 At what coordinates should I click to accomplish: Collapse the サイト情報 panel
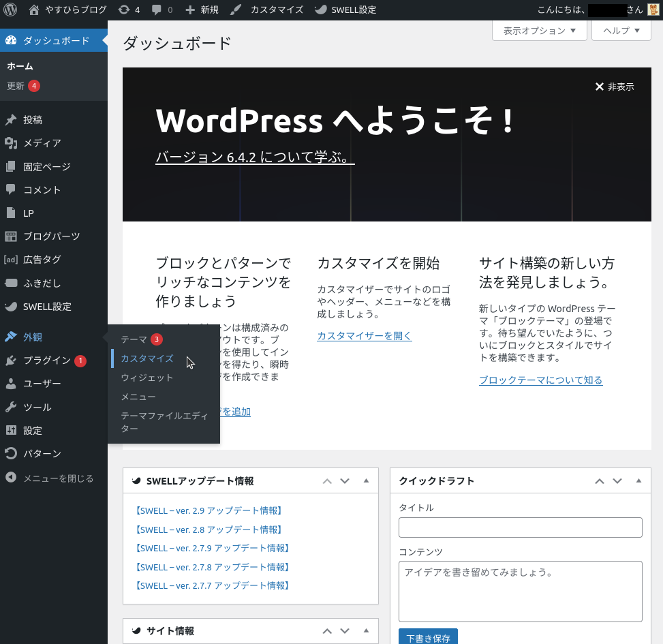366,631
